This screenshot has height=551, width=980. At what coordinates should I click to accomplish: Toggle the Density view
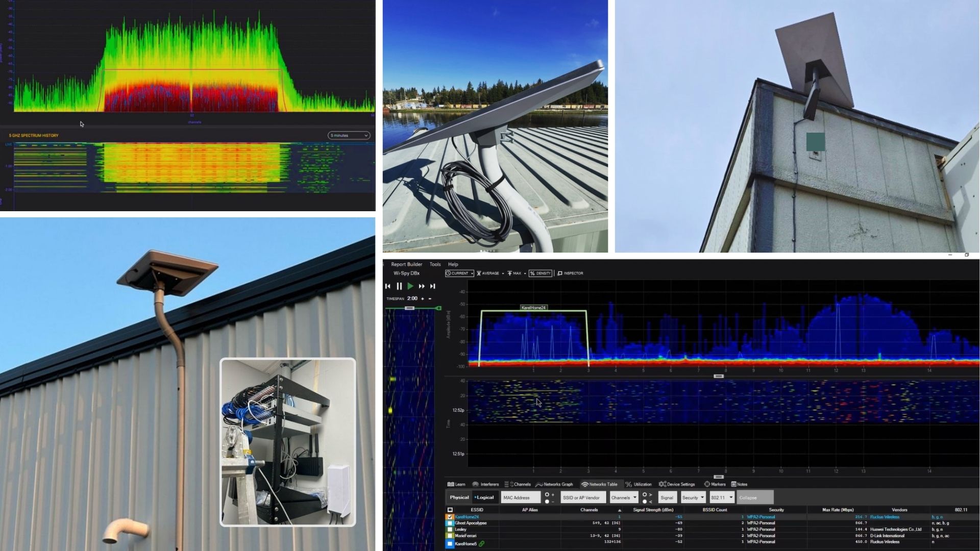coord(541,273)
